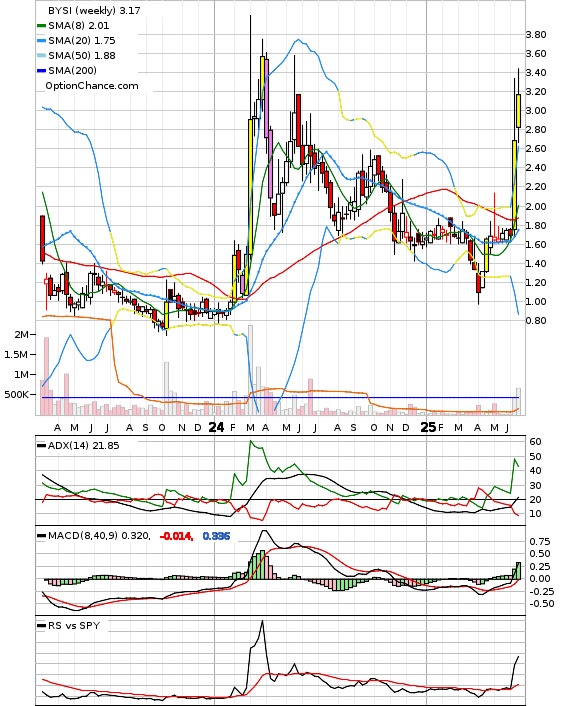Click the 500K volume axis label
This screenshot has width=566, height=706.
(x=17, y=394)
